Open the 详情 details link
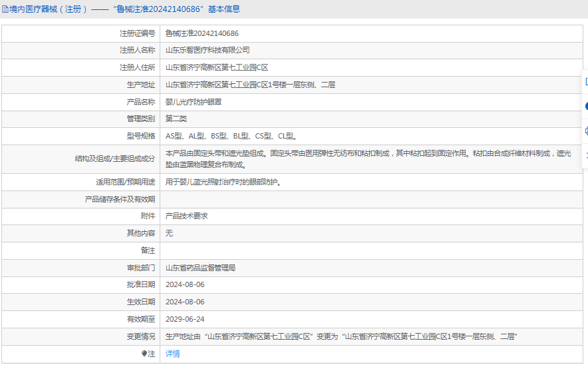Viewport: 588px width, 367px height. pos(172,354)
